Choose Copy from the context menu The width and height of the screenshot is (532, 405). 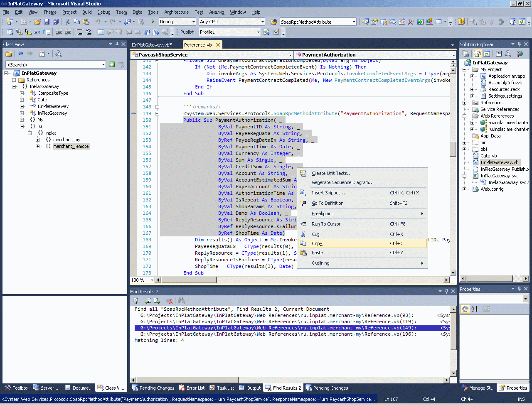click(317, 243)
